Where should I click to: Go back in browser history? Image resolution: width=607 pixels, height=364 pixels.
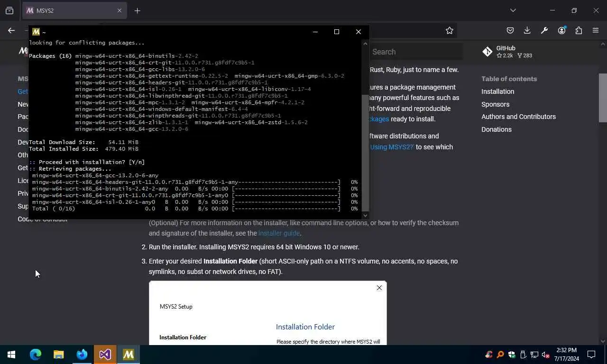pyautogui.click(x=11, y=30)
